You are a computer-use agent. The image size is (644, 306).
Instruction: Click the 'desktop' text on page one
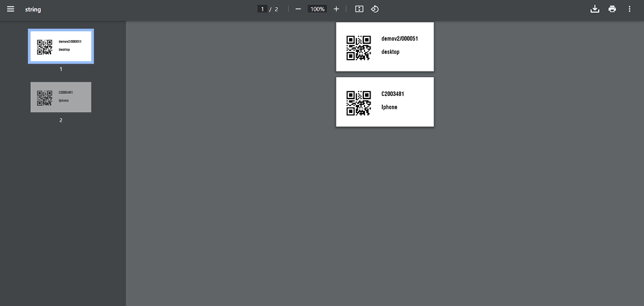pyautogui.click(x=391, y=52)
